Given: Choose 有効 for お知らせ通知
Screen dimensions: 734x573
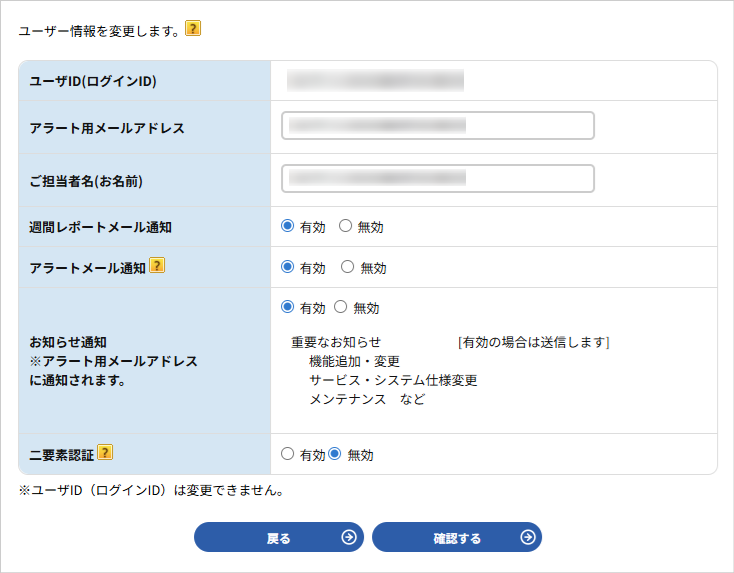Looking at the screenshot, I should (x=288, y=307).
